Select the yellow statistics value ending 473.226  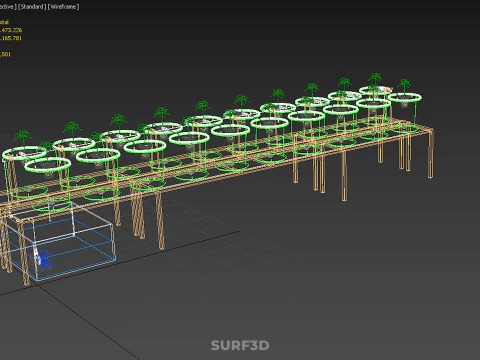click(x=11, y=30)
